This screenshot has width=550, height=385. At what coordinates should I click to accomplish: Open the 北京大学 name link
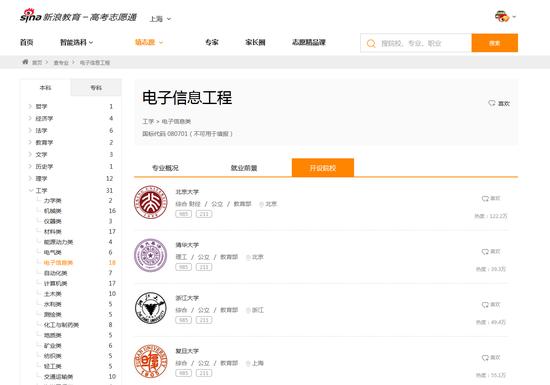pos(187,192)
